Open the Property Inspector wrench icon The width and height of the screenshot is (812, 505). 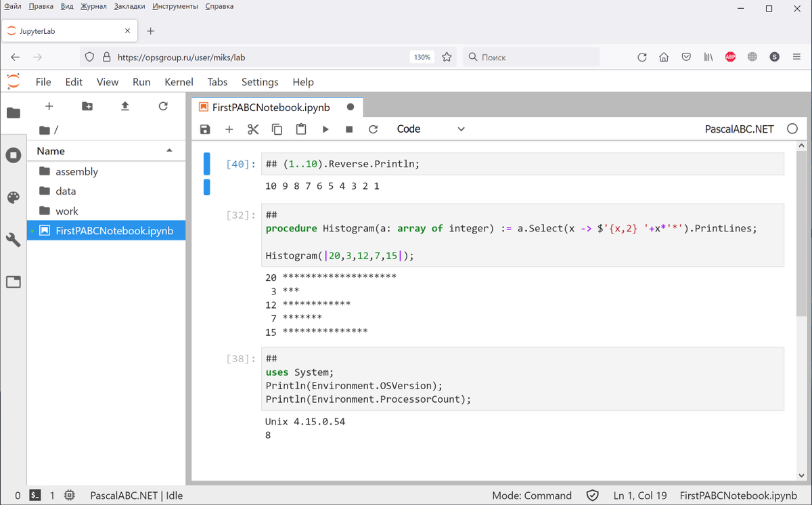[14, 239]
